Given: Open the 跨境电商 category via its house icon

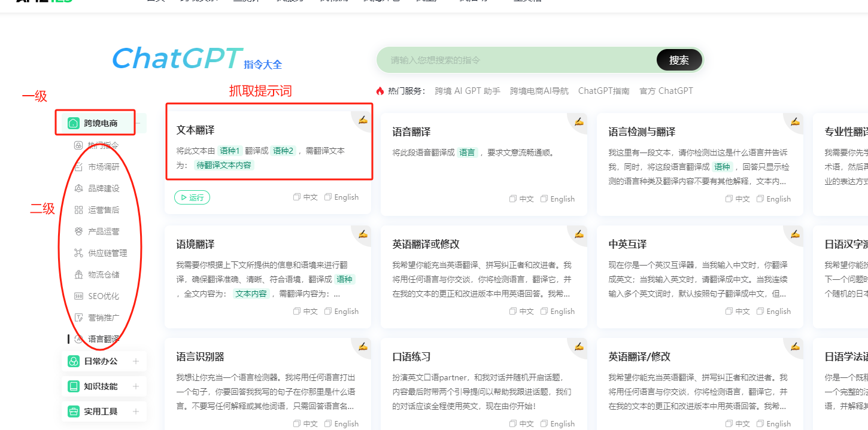Looking at the screenshot, I should point(73,123).
